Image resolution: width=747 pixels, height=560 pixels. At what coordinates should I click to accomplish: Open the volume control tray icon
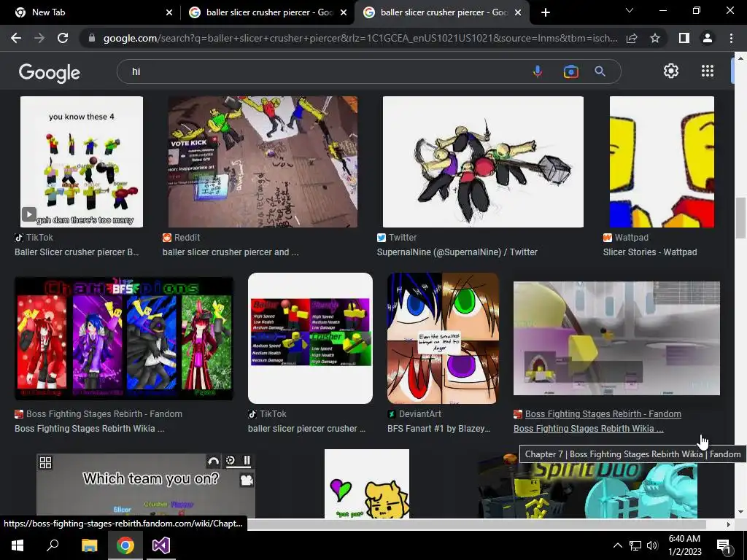[652, 545]
